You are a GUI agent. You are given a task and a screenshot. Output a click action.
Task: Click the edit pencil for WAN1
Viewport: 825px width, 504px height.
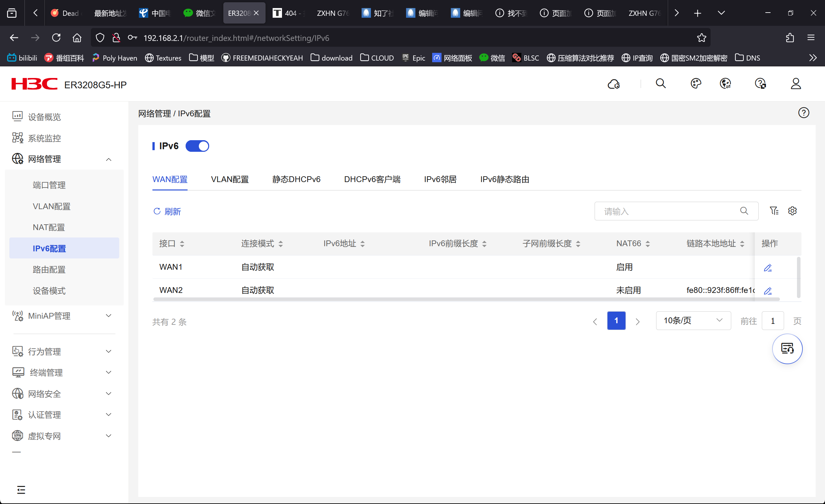pyautogui.click(x=768, y=267)
